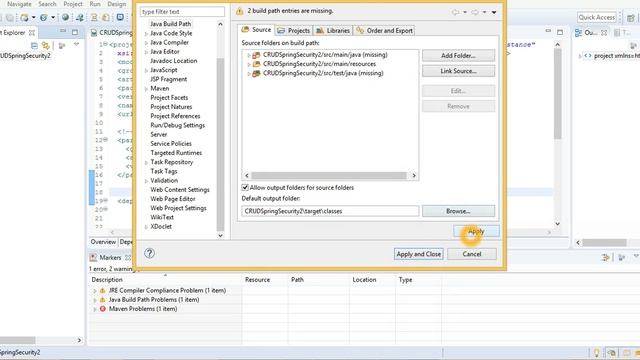
Task: Click the Markers view filter icon
Action: (x=605, y=258)
